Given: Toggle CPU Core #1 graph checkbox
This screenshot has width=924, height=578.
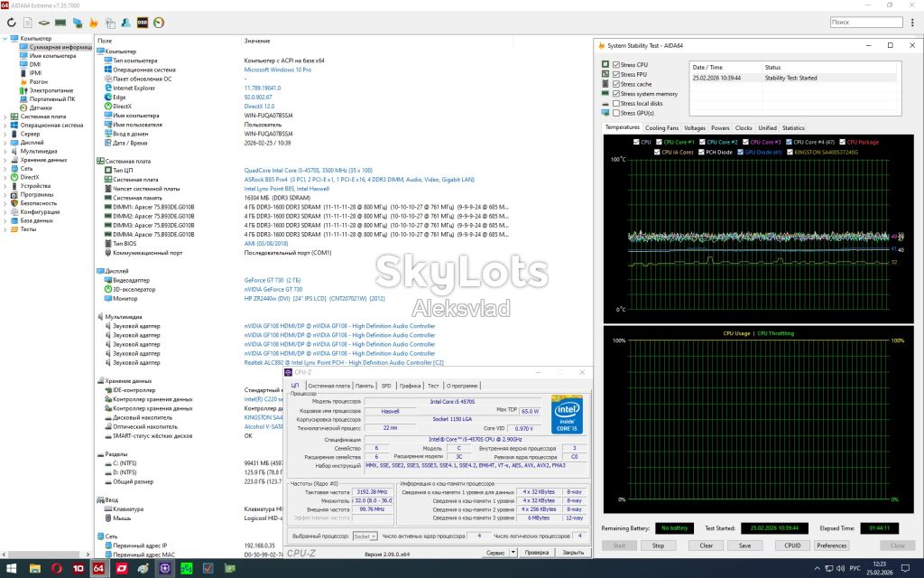Looking at the screenshot, I should (660, 142).
